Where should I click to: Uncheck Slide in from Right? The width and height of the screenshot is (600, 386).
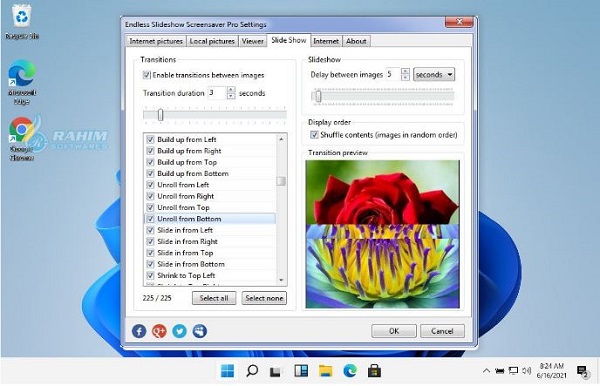(x=150, y=241)
